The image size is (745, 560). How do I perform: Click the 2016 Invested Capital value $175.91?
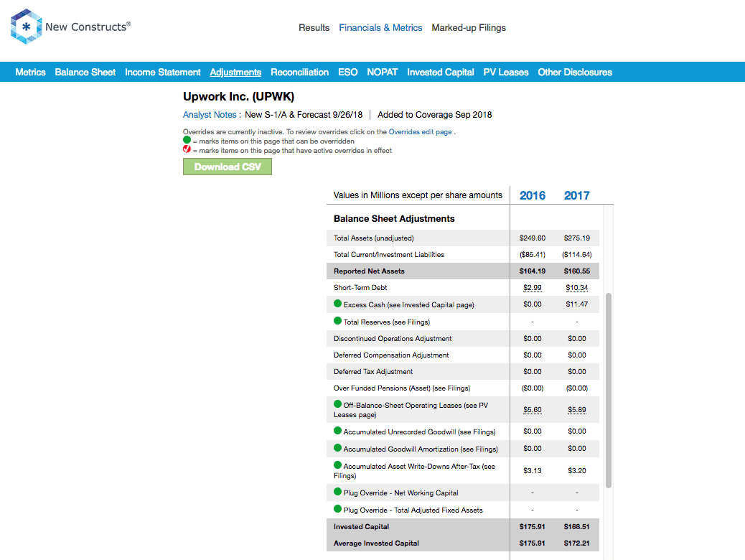click(x=533, y=527)
